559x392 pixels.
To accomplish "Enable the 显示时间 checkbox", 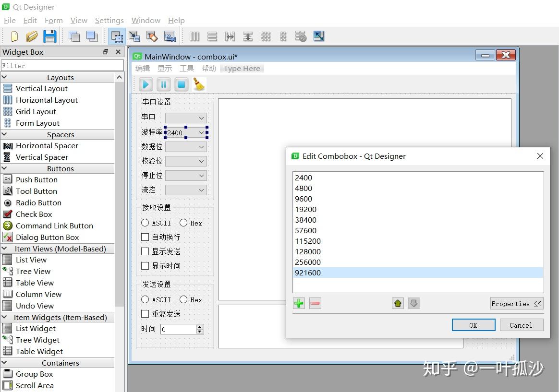I will 145,266.
